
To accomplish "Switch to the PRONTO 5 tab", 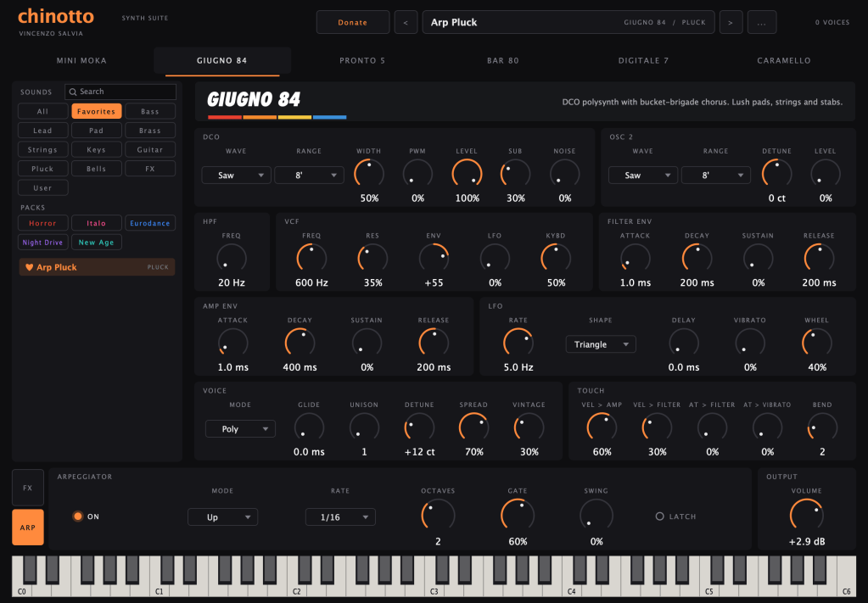I will point(362,60).
